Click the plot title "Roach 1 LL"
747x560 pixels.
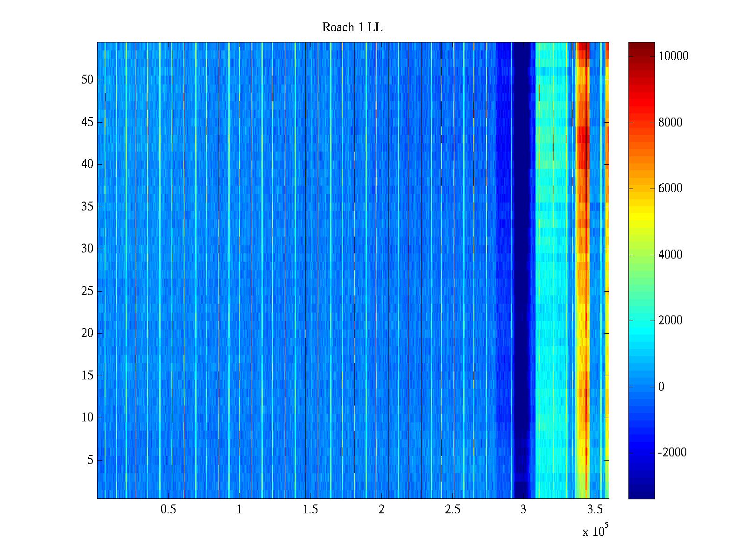352,28
